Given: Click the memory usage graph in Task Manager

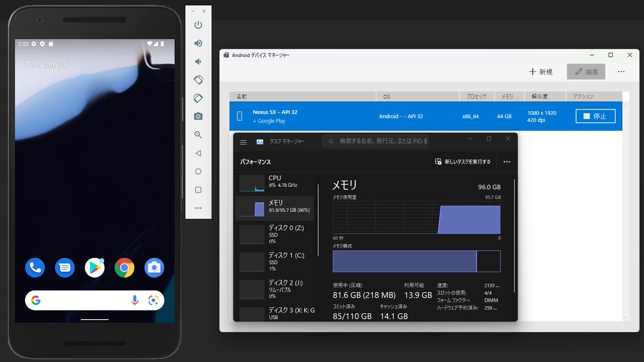Looking at the screenshot, I should 416,218.
